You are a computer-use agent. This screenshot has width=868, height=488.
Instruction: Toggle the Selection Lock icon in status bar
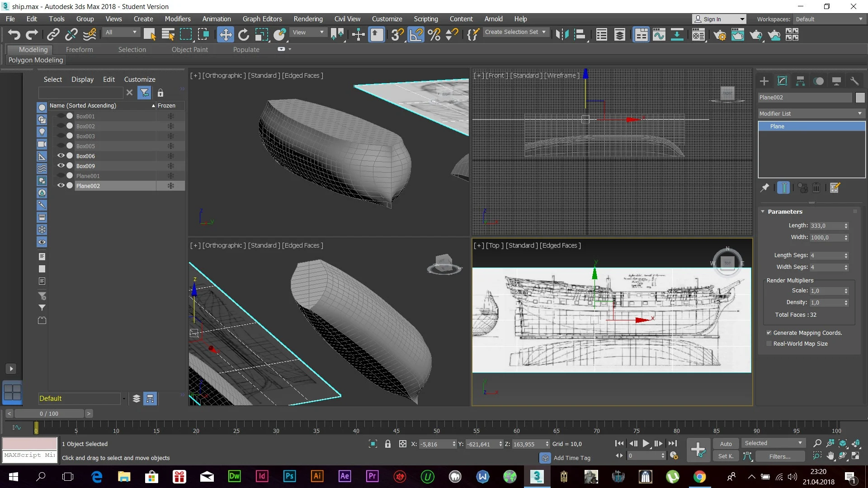[387, 444]
